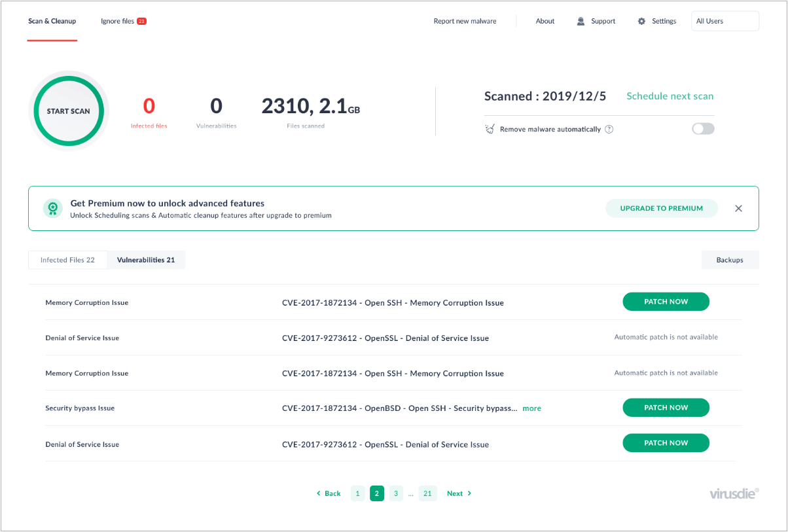Click the broom icon beside Remove malware
This screenshot has width=788, height=532.
(490, 129)
